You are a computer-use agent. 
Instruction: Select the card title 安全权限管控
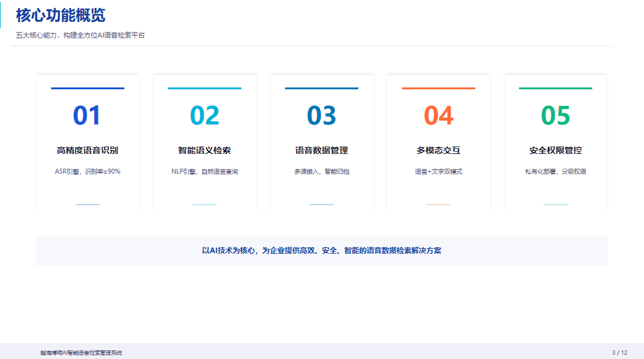[556, 150]
